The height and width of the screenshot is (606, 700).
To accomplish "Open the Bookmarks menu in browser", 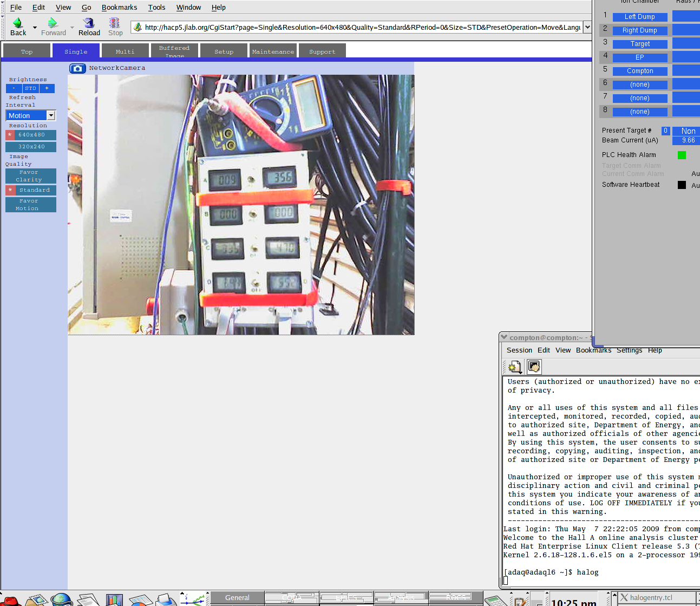I will 119,8.
